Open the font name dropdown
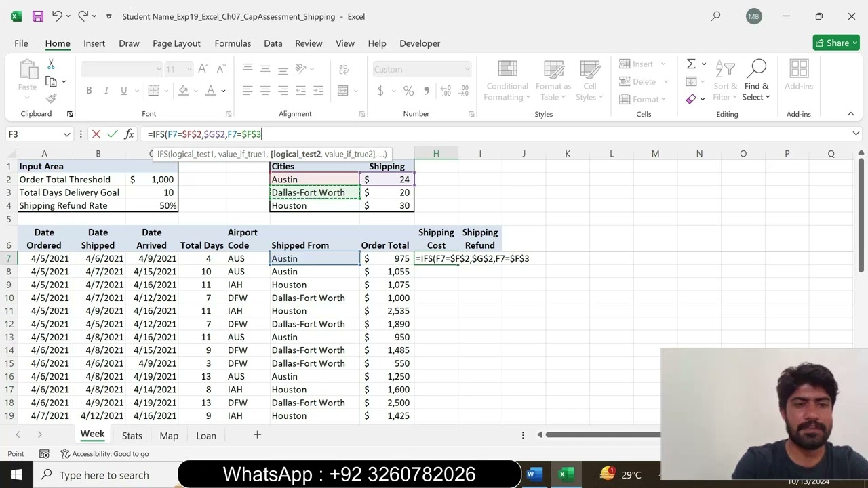Screen dimensions: 868x488 [159, 69]
